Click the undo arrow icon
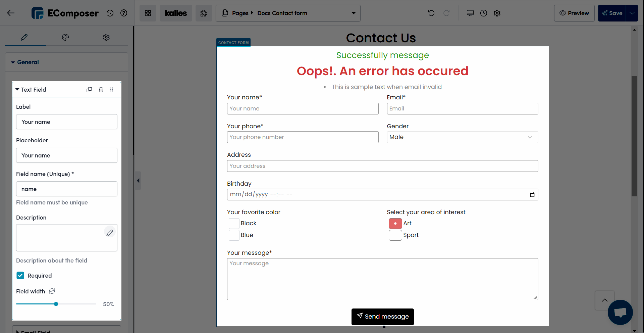Screen dimensions: 644x333 [x=431, y=13]
